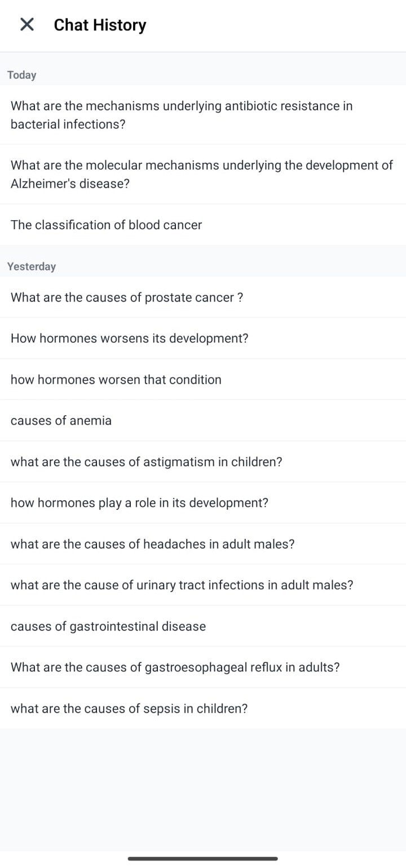The width and height of the screenshot is (406, 868).
Task: Tap the home indicator bar
Action: pyautogui.click(x=203, y=858)
